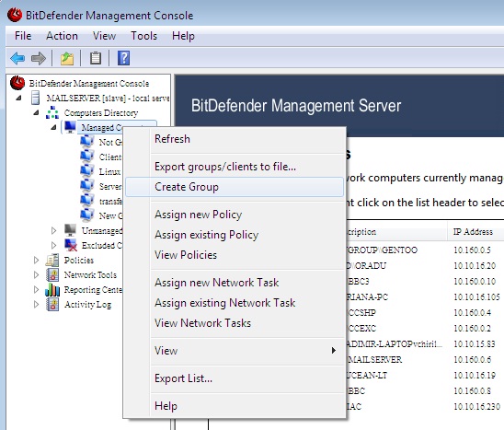Open the View menu in menu bar
The height and width of the screenshot is (430, 504).
pyautogui.click(x=104, y=36)
